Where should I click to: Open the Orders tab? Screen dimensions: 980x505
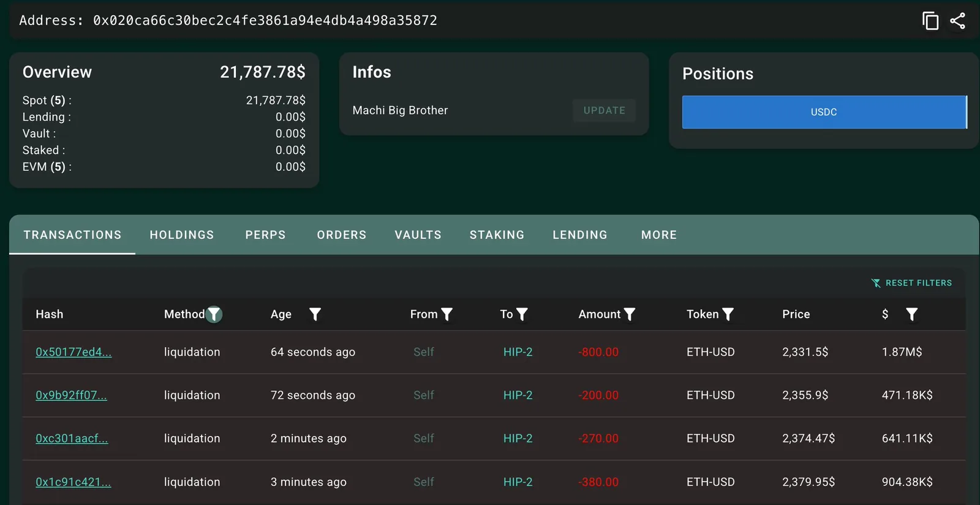click(342, 235)
